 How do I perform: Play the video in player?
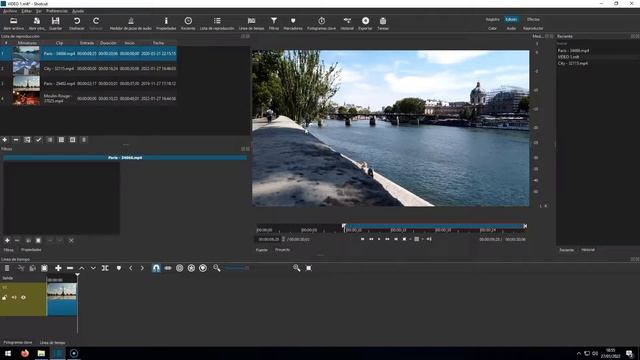(379, 239)
